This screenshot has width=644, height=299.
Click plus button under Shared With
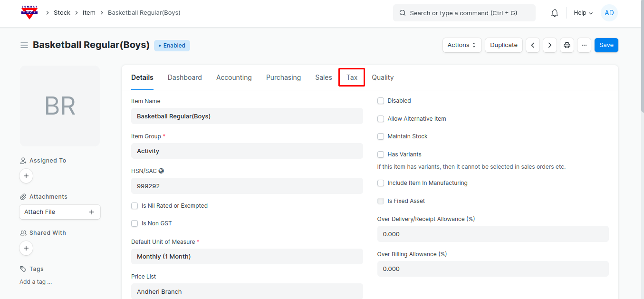pyautogui.click(x=26, y=248)
